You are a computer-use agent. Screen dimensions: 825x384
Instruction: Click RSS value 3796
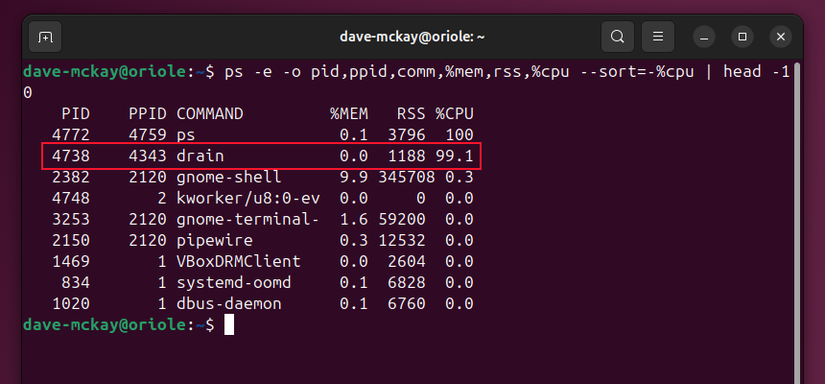tap(406, 135)
